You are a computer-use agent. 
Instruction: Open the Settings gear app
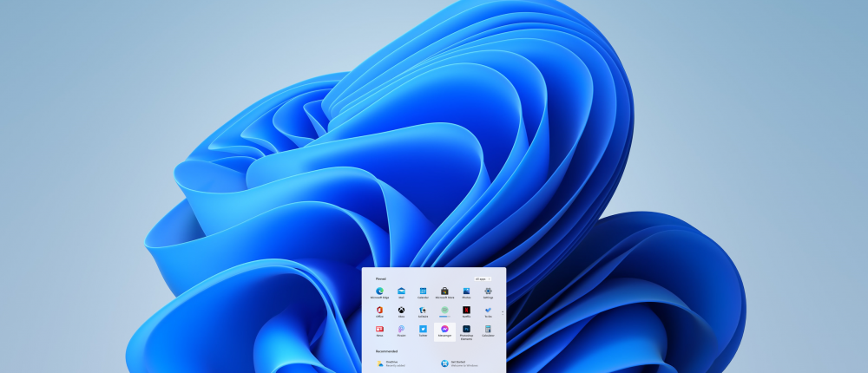[488, 292]
